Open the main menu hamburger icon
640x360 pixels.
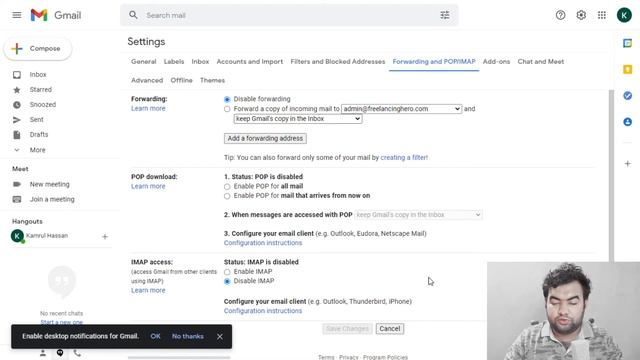(x=17, y=15)
